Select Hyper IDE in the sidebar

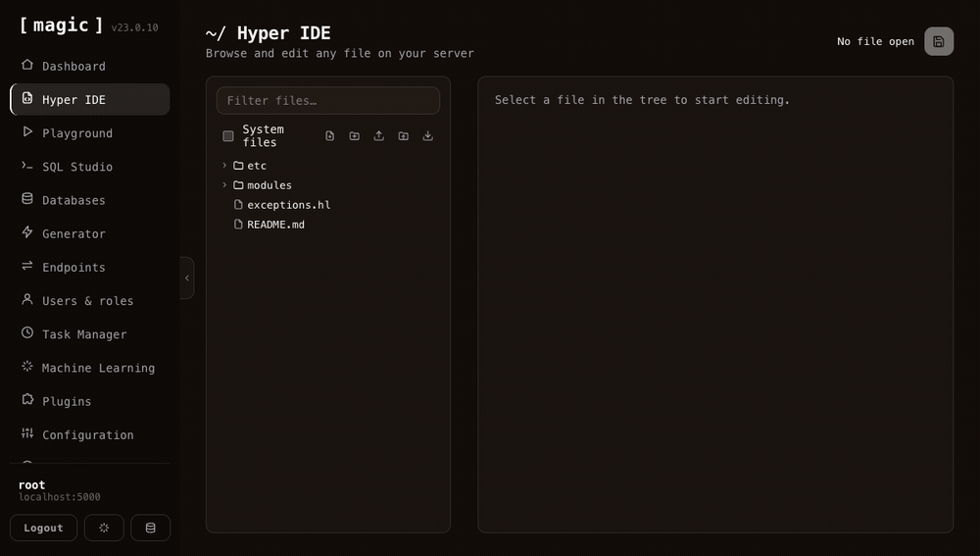coord(89,99)
